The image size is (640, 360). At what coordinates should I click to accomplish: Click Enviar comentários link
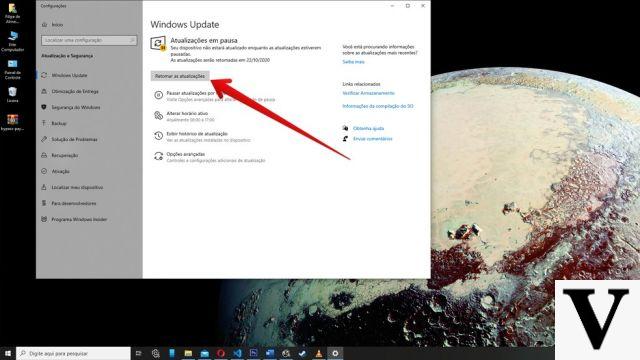pos(372,139)
